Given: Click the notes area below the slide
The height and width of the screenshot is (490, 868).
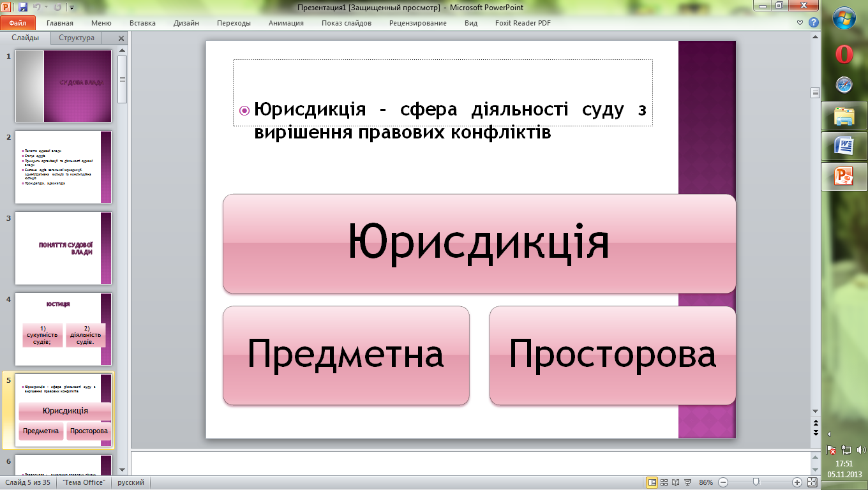Looking at the screenshot, I should click(470, 463).
